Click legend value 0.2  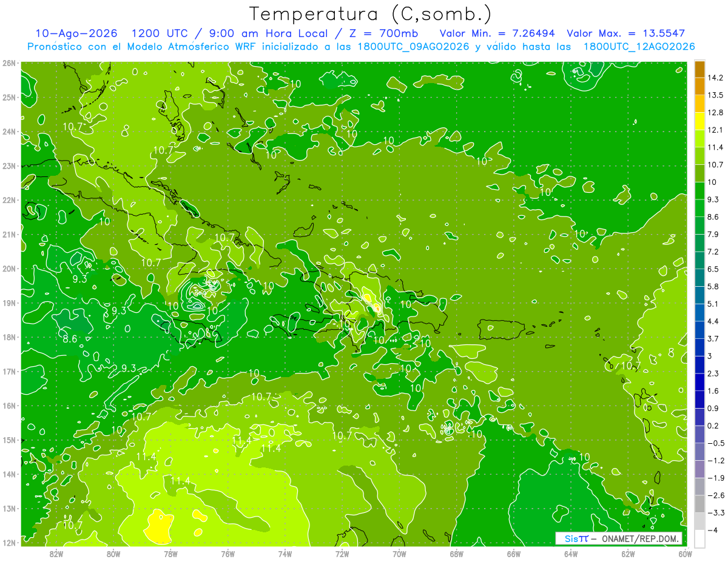713,426
